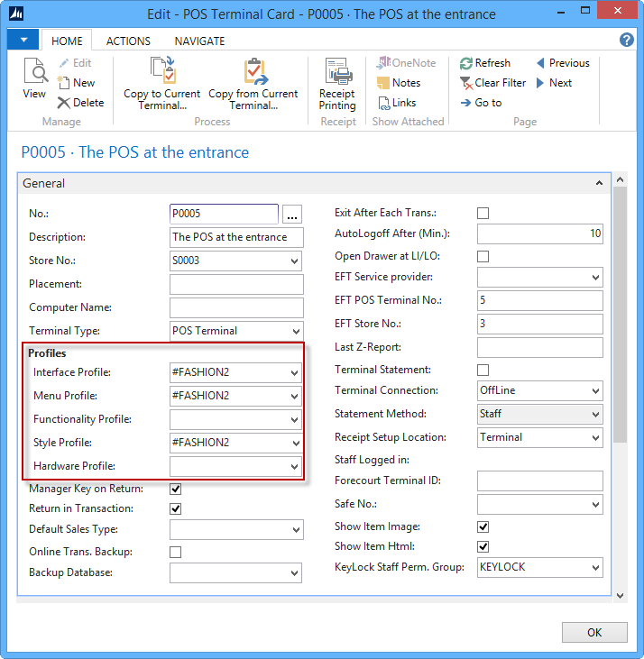This screenshot has height=659, width=644.
Task: Click the No. field lookup ellipsis button
Action: pos(291,215)
